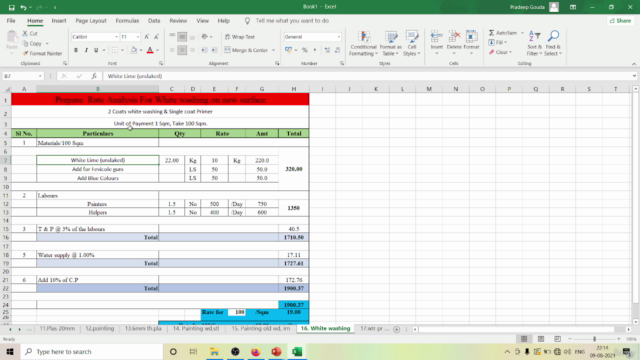The height and width of the screenshot is (360, 640).
Task: Open the Data ribbon tab
Action: pyautogui.click(x=154, y=21)
